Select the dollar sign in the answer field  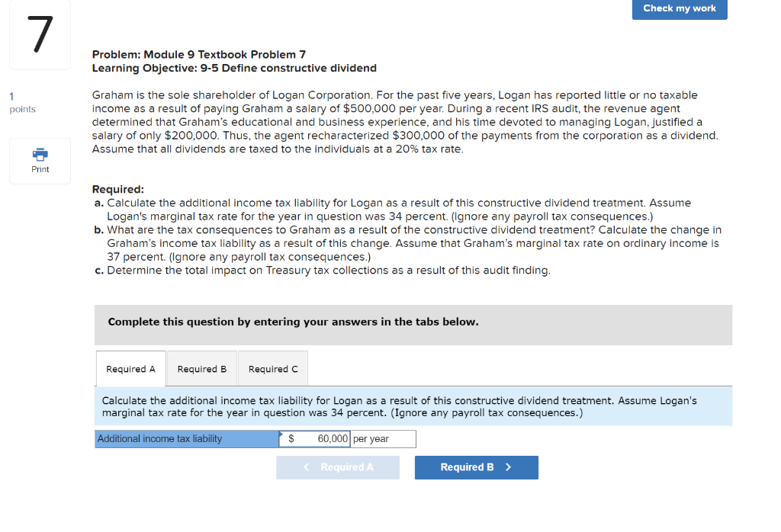point(291,438)
